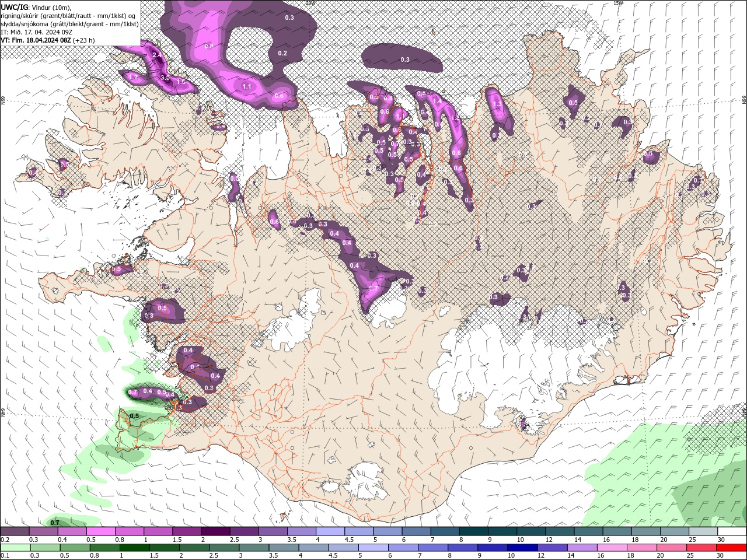This screenshot has height=560, width=747.
Task: Click the '1.3' snowfall value on the map
Action: coord(498,104)
